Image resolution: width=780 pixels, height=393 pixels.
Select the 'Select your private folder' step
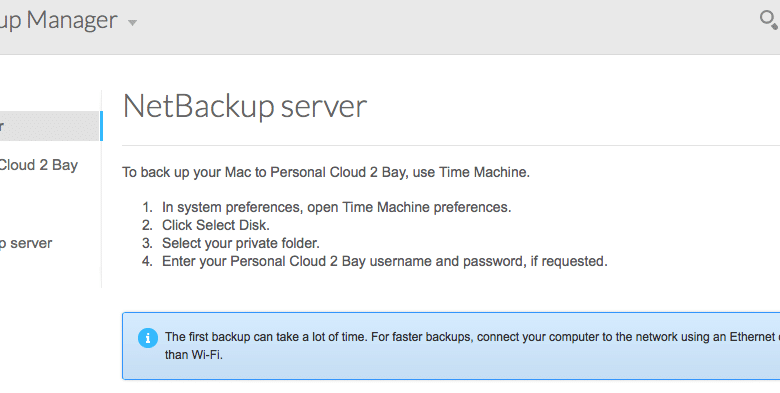pyautogui.click(x=241, y=243)
